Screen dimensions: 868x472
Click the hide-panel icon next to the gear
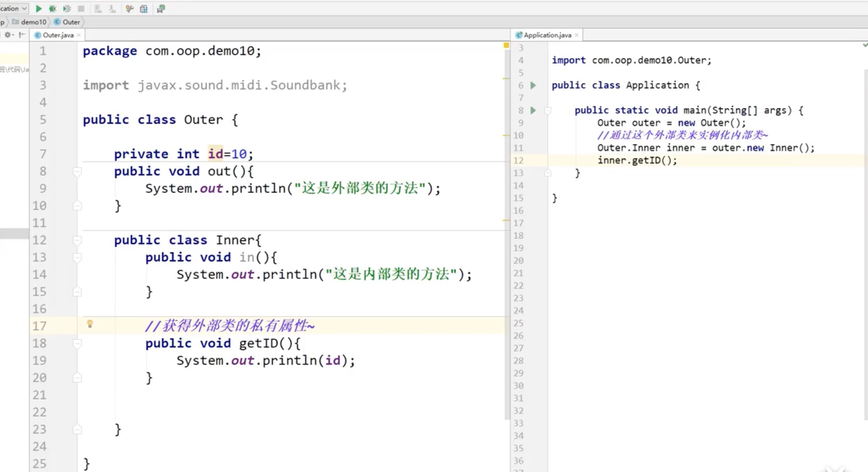22,35
